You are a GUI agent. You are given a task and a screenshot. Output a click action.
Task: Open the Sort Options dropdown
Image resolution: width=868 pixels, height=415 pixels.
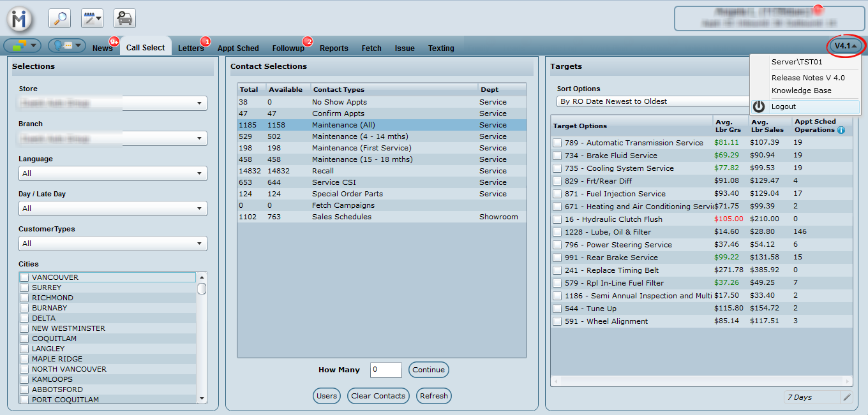651,101
